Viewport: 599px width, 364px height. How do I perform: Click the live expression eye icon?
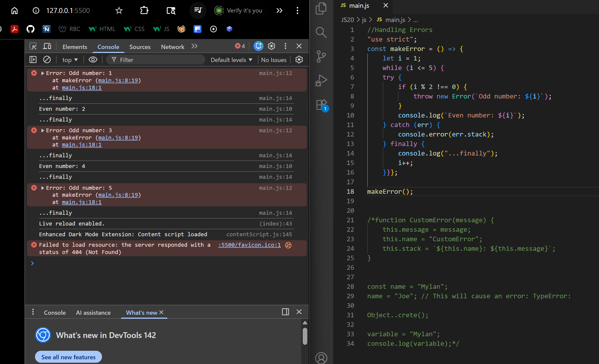point(93,60)
